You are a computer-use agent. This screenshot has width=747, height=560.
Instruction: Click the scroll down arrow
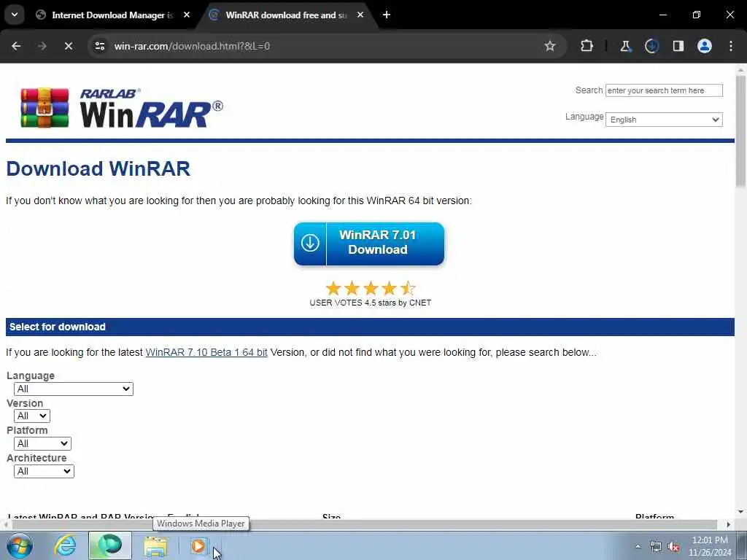pyautogui.click(x=741, y=512)
